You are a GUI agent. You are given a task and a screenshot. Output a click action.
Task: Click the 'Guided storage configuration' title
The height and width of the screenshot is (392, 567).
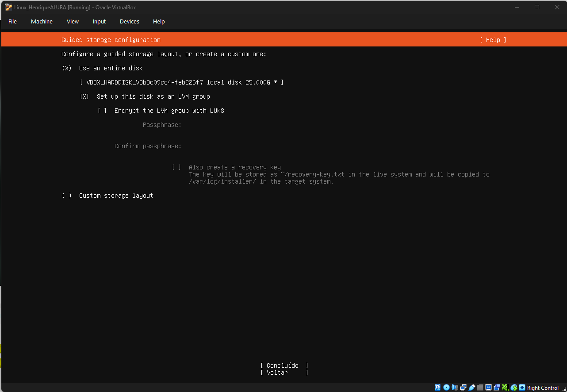coord(111,40)
